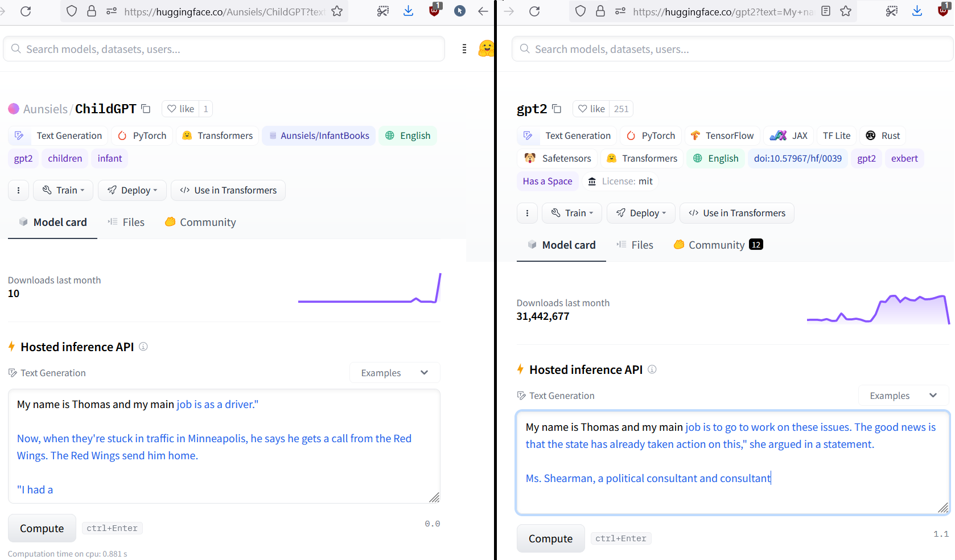
Task: Click Use in Transformers for gpt2
Action: [x=737, y=213]
